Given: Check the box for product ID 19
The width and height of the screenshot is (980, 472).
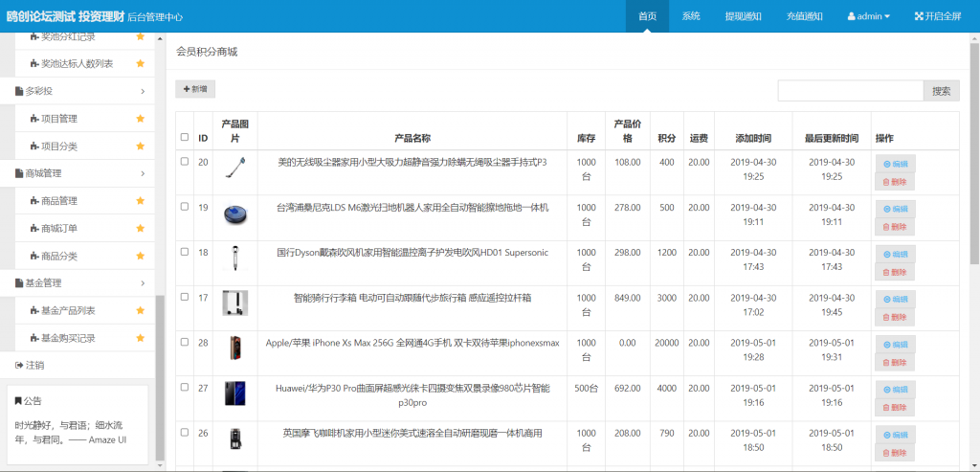Looking at the screenshot, I should [x=185, y=206].
